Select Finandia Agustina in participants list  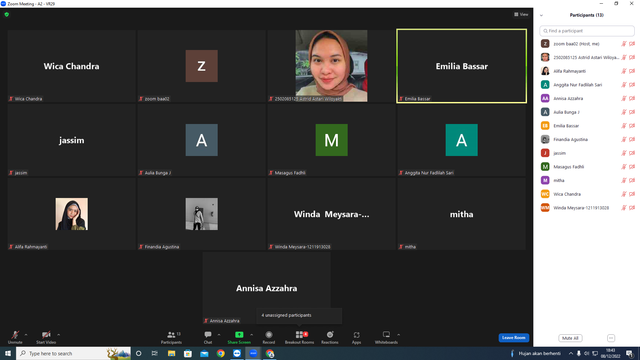coord(587,139)
